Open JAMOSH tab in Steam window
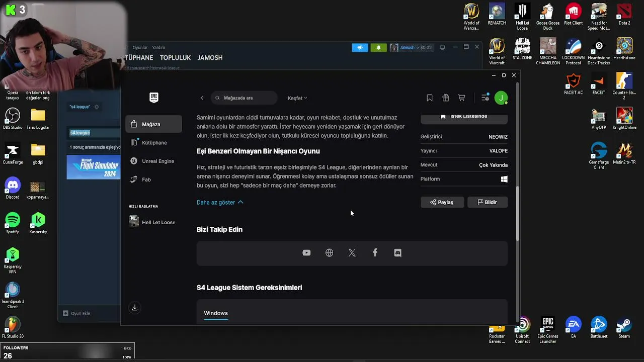This screenshot has width=644, height=362. tap(210, 58)
